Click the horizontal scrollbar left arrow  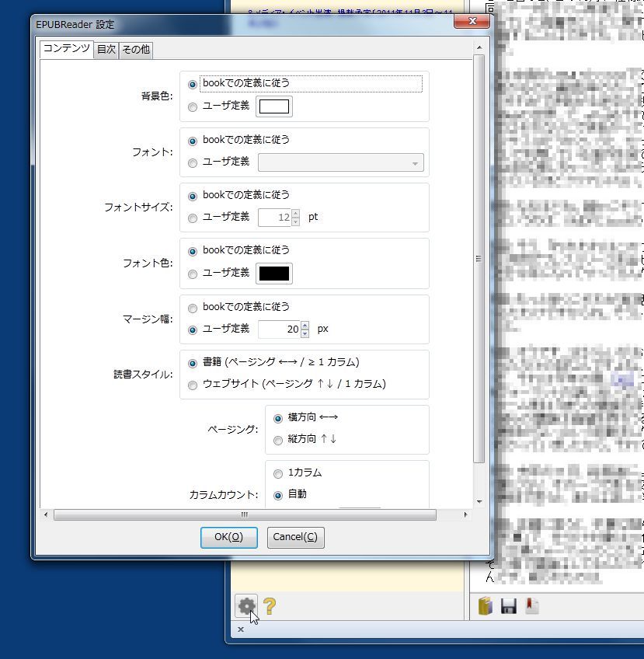(x=46, y=514)
